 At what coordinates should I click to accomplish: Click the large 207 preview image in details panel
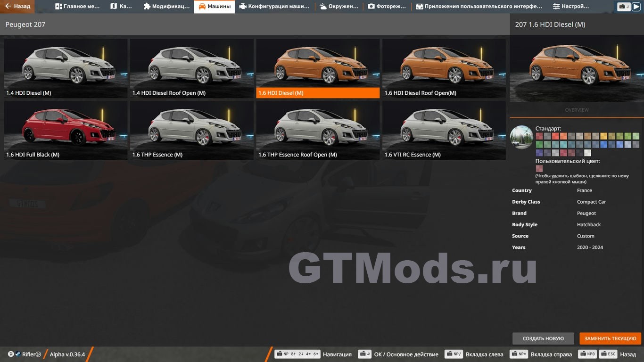tap(577, 68)
